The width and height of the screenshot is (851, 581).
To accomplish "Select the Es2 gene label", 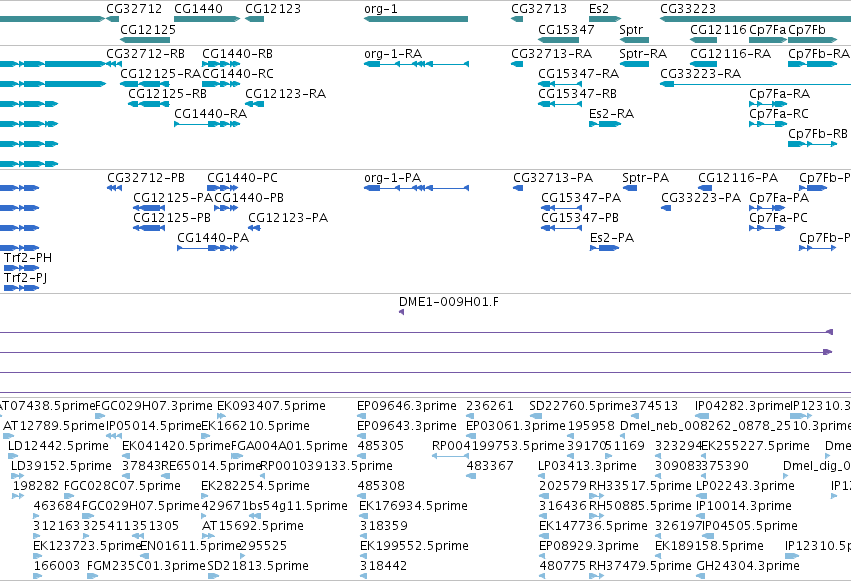I will [x=599, y=9].
